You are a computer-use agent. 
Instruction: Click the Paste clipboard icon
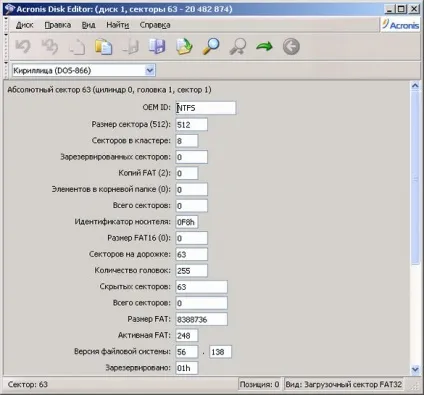coord(103,46)
